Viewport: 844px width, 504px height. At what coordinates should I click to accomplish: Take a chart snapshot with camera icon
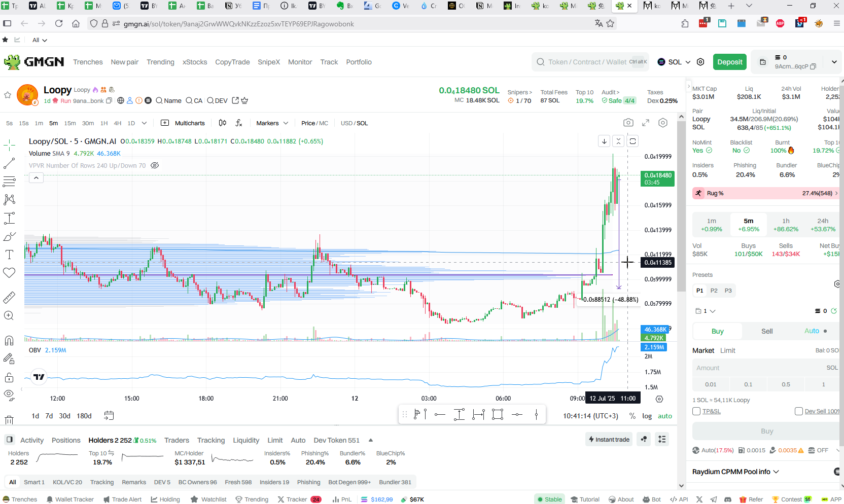pyautogui.click(x=628, y=123)
